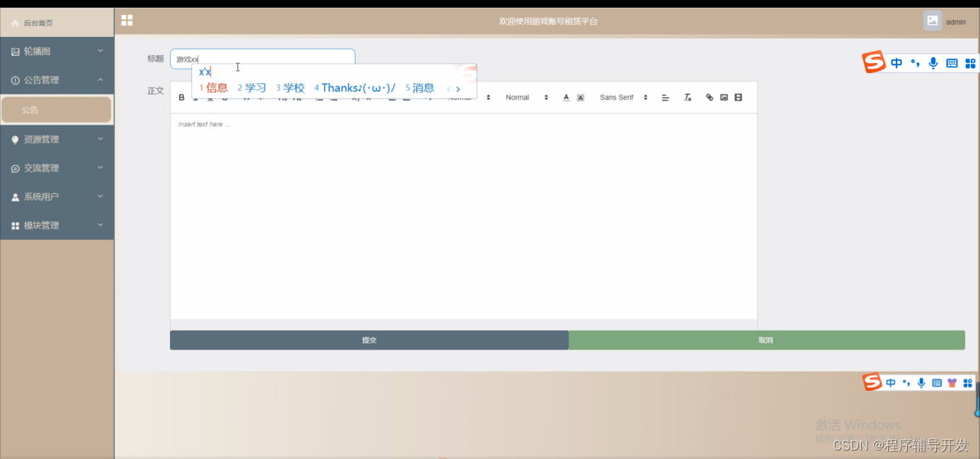Image resolution: width=980 pixels, height=459 pixels.
Task: Click the image icon beside 轮播图
Action: [x=16, y=52]
